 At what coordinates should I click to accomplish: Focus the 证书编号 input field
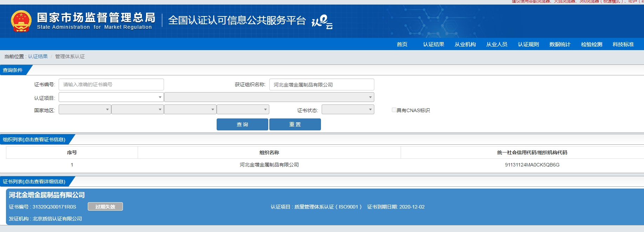111,84
